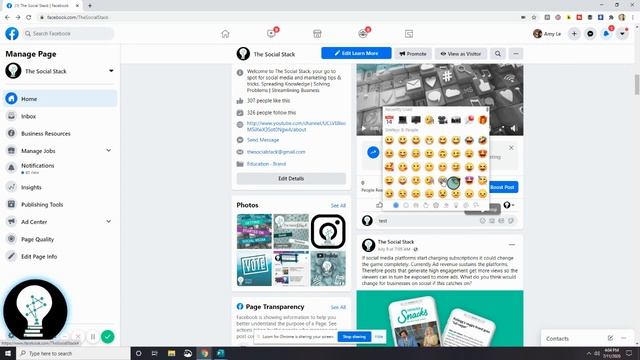Open the Messenger icon in the top bar
Screen dimensions: 640x360
point(590,33)
